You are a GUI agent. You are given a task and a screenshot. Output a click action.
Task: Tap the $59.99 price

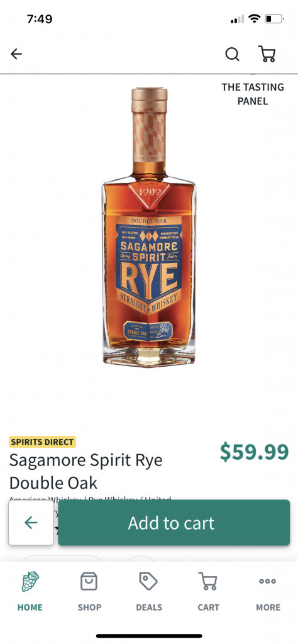(x=255, y=451)
